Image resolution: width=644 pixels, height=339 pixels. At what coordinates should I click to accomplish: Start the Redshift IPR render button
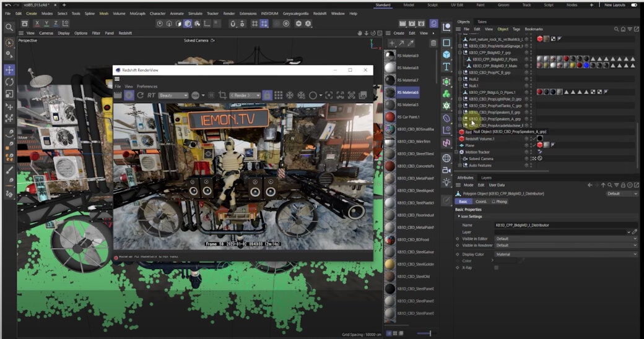(x=129, y=95)
